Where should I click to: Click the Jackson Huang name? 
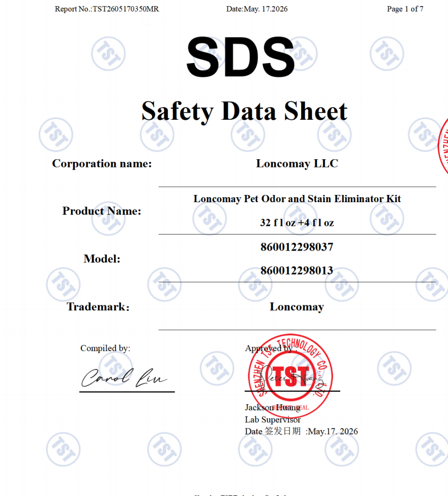(x=273, y=408)
